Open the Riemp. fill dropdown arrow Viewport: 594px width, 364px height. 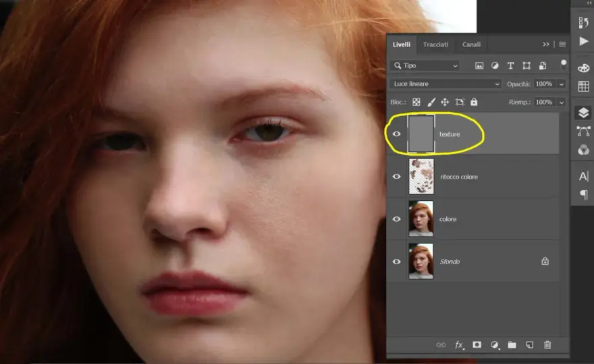562,102
